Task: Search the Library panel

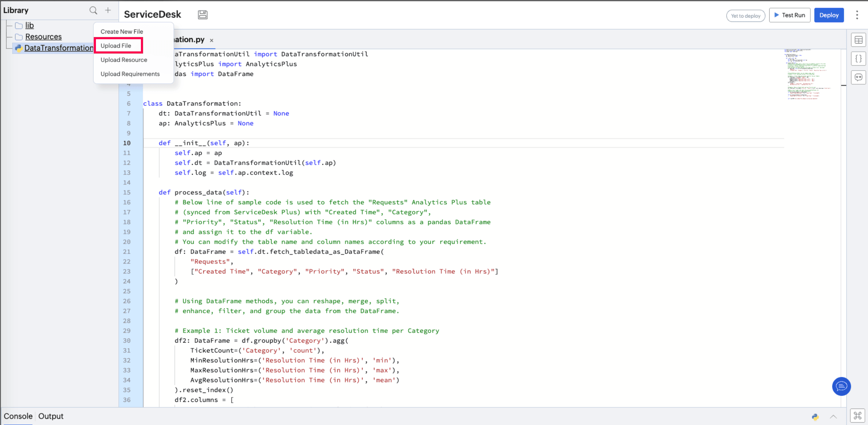Action: click(x=93, y=10)
